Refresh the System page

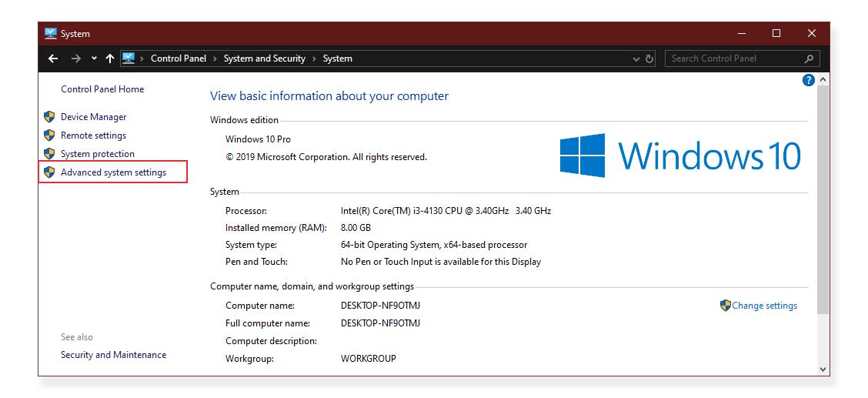point(649,59)
